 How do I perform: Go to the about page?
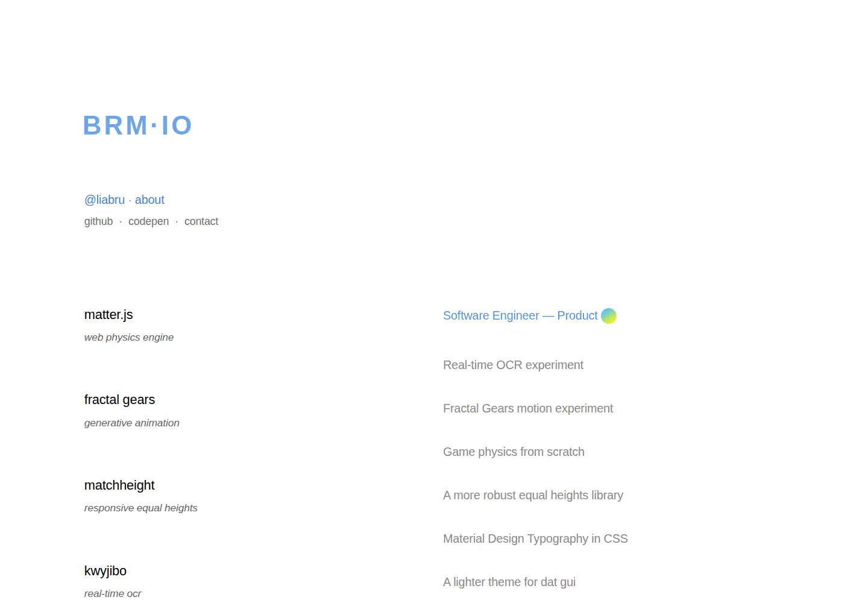click(149, 200)
